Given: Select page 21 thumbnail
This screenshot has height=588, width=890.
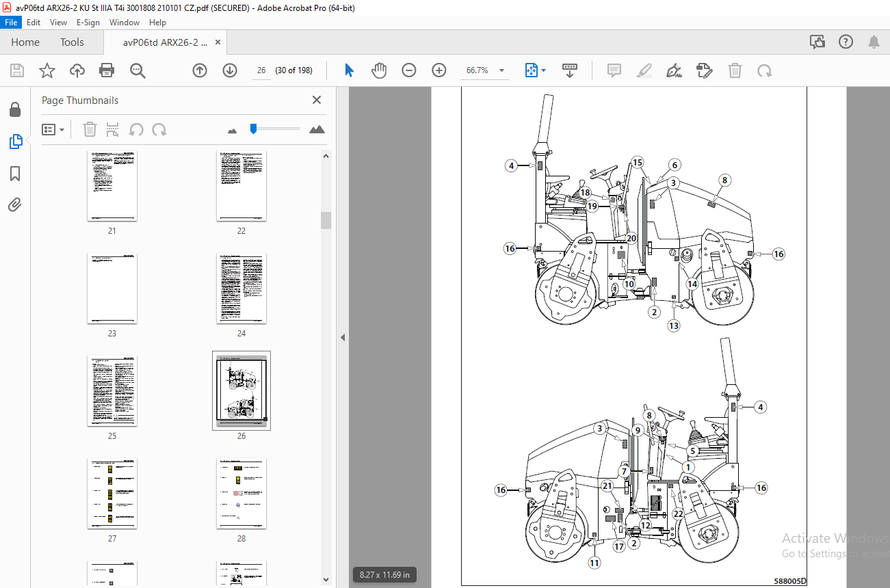Looking at the screenshot, I should click(112, 186).
